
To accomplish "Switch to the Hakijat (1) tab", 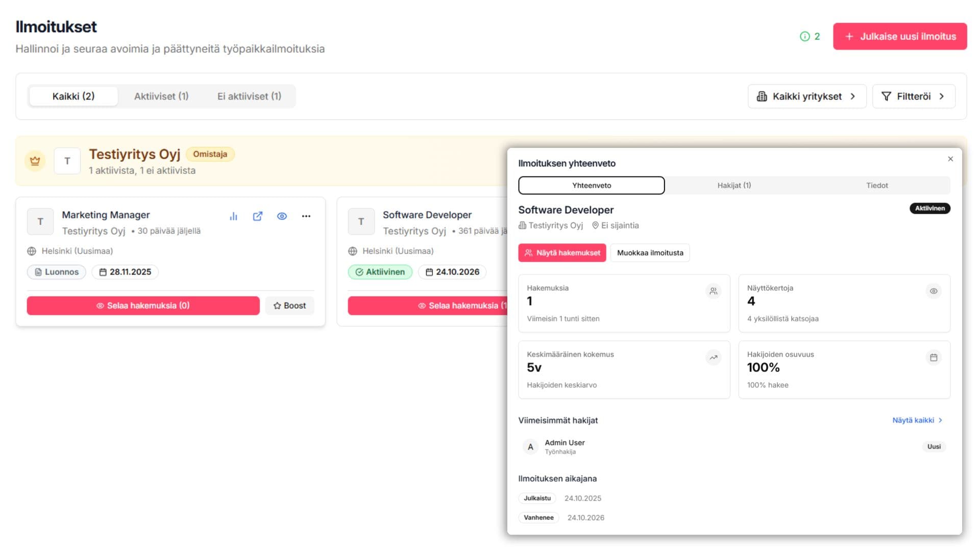I will 734,186.
